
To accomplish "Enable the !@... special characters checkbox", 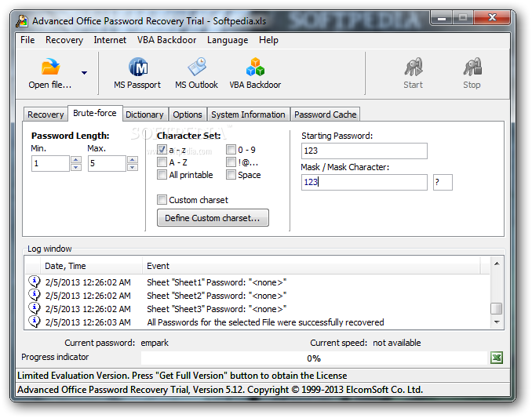I will tap(231, 162).
